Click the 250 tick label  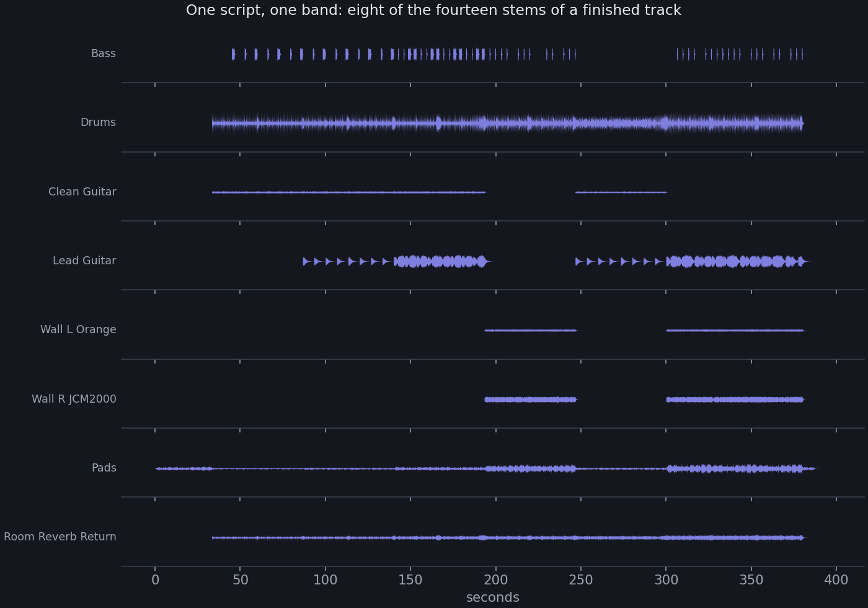click(x=581, y=580)
